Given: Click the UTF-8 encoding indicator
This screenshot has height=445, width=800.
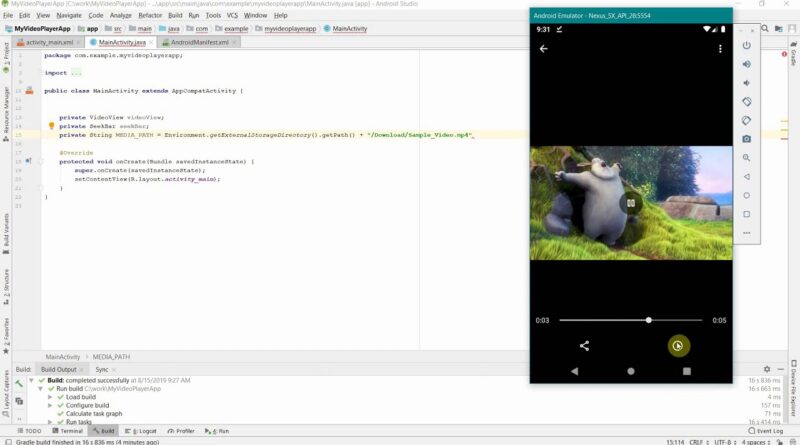Looking at the screenshot, I should [726, 442].
